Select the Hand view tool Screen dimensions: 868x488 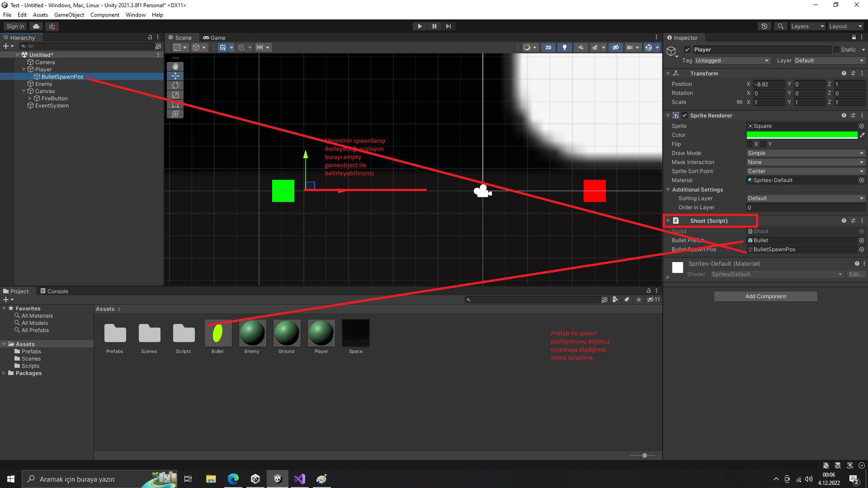(x=175, y=66)
